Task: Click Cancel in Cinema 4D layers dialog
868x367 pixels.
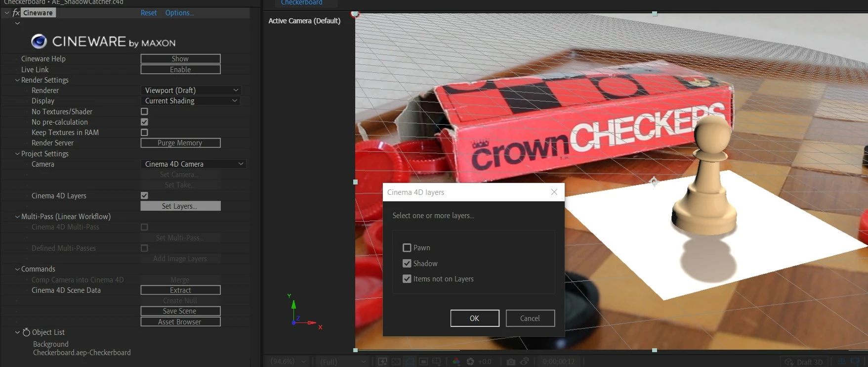Action: pos(530,319)
